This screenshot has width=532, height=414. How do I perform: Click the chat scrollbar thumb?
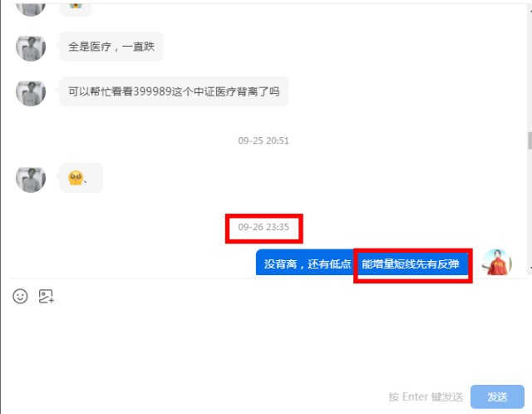click(x=530, y=140)
